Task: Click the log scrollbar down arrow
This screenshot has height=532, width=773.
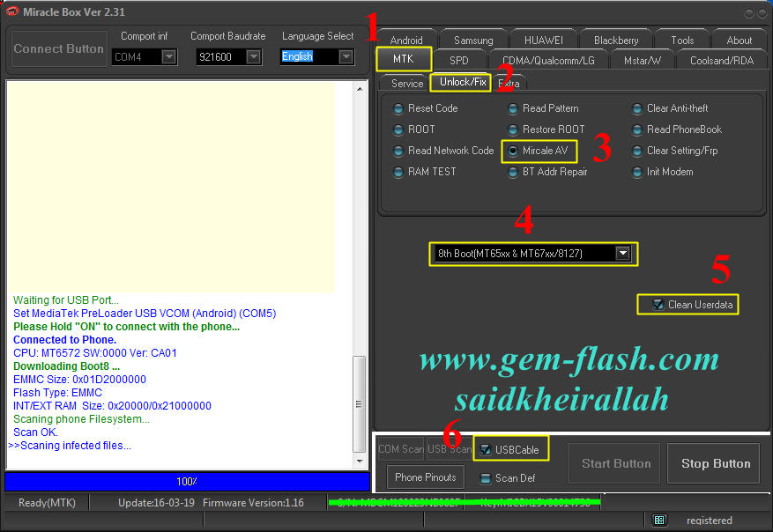Action: coord(360,461)
